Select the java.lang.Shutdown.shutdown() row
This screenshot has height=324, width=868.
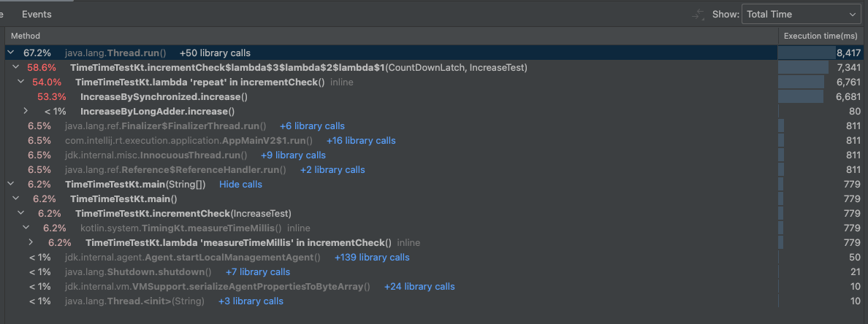(138, 271)
